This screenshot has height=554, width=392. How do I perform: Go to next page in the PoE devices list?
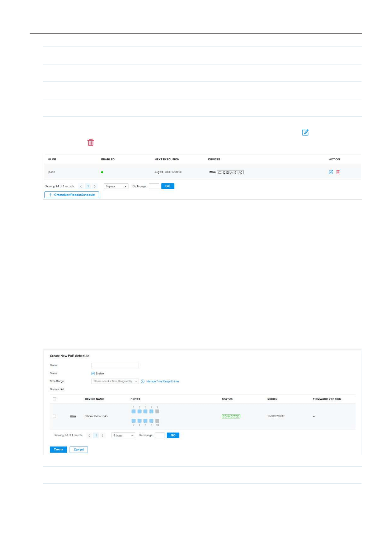tap(103, 436)
